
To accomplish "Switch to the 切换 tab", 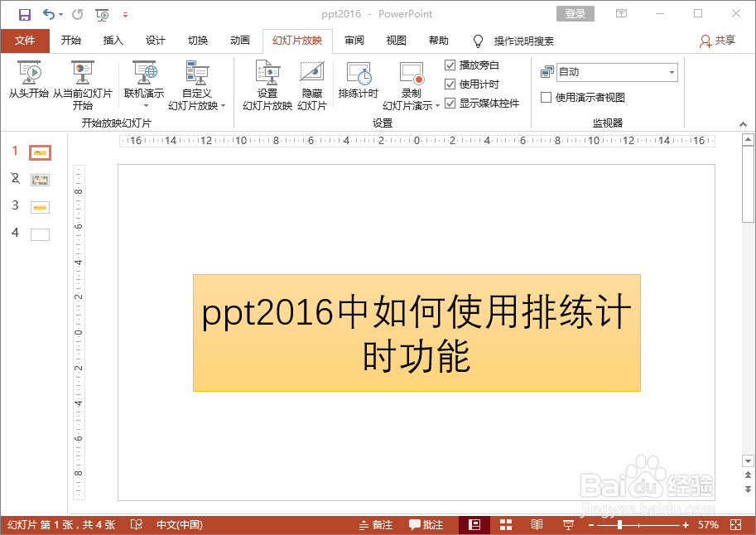I will [x=198, y=41].
